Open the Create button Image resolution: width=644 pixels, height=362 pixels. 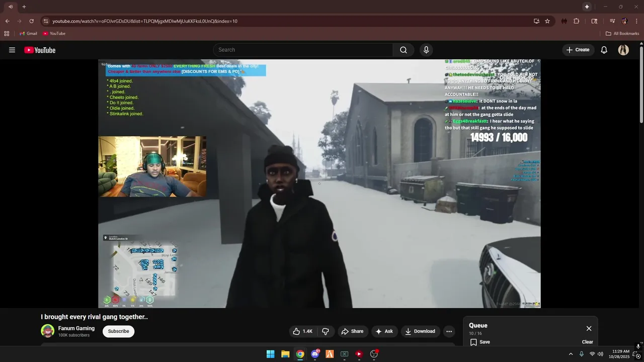[578, 50]
